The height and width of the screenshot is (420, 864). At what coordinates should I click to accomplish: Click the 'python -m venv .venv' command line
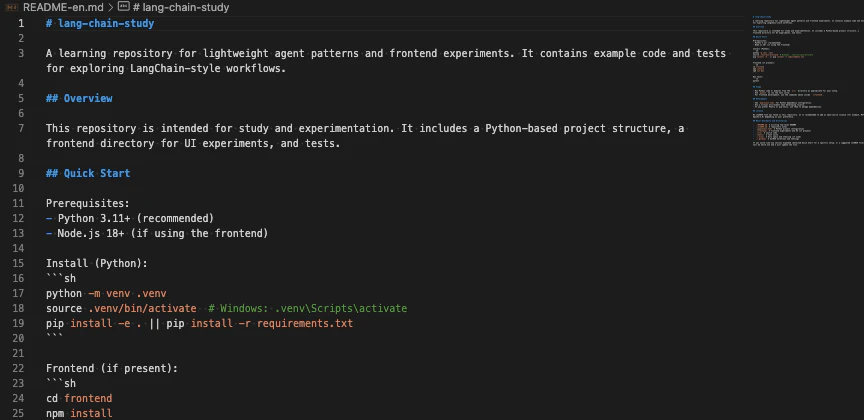tap(106, 293)
